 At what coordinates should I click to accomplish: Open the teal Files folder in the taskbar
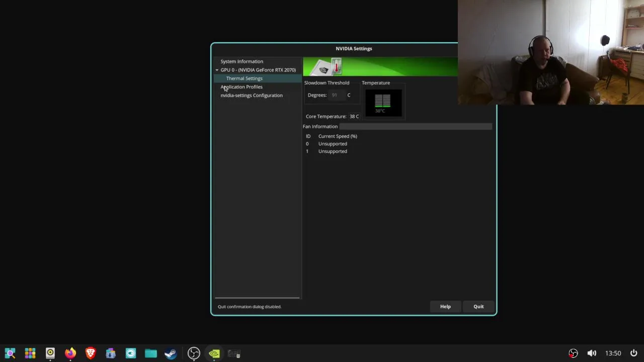click(151, 353)
